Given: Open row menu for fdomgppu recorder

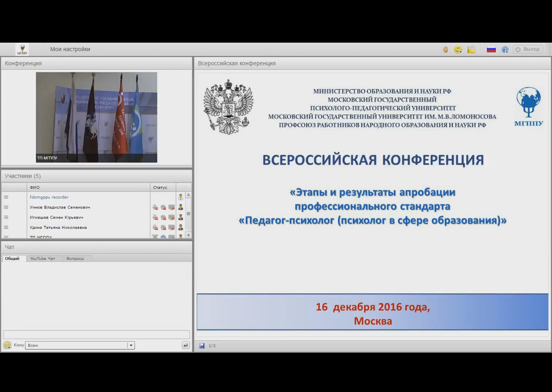Looking at the screenshot, I should pyautogui.click(x=6, y=197).
